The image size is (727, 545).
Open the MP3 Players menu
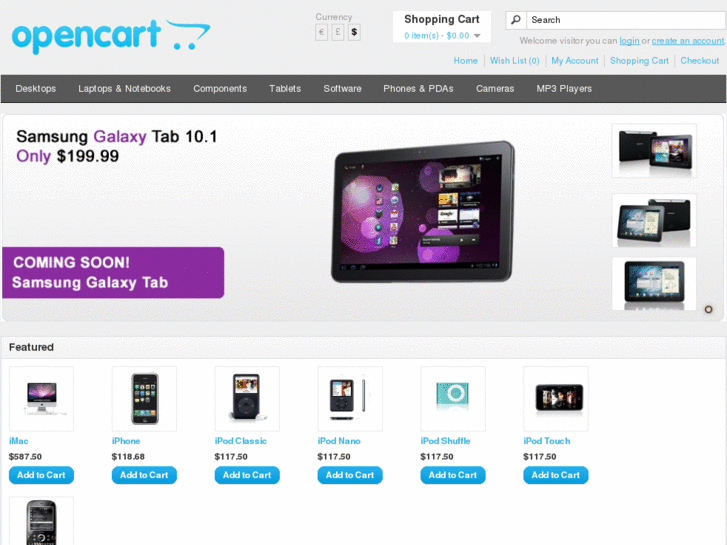point(564,89)
